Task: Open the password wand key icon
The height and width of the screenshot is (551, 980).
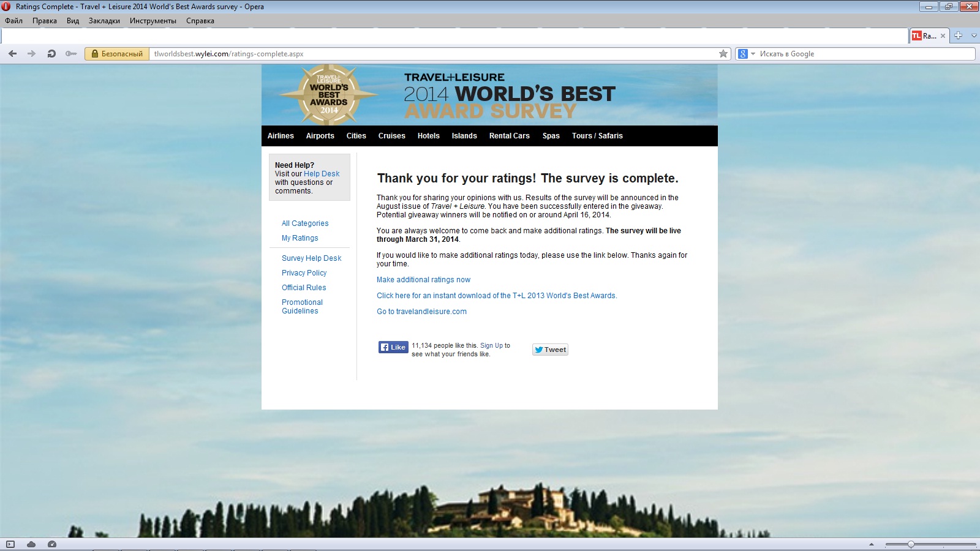Action: pyautogui.click(x=71, y=54)
